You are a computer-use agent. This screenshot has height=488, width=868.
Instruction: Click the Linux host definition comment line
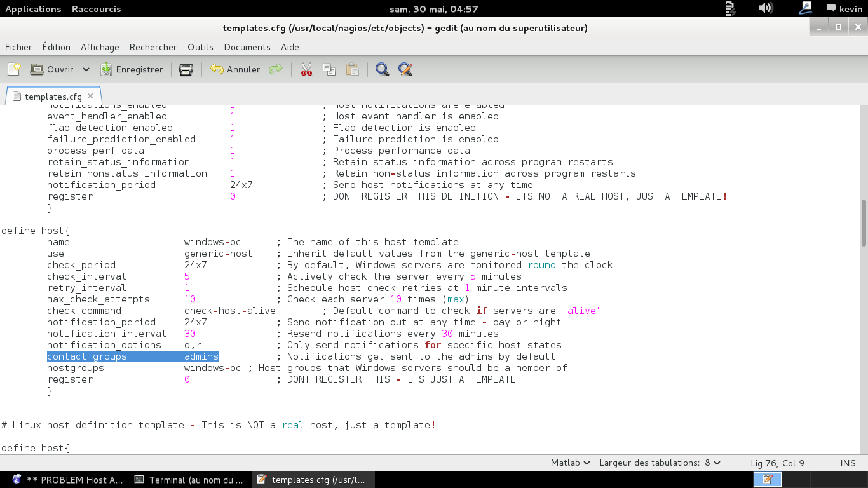(x=219, y=425)
